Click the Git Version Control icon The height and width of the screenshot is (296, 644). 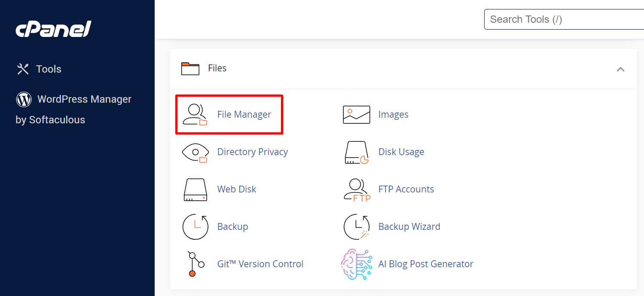(x=195, y=264)
